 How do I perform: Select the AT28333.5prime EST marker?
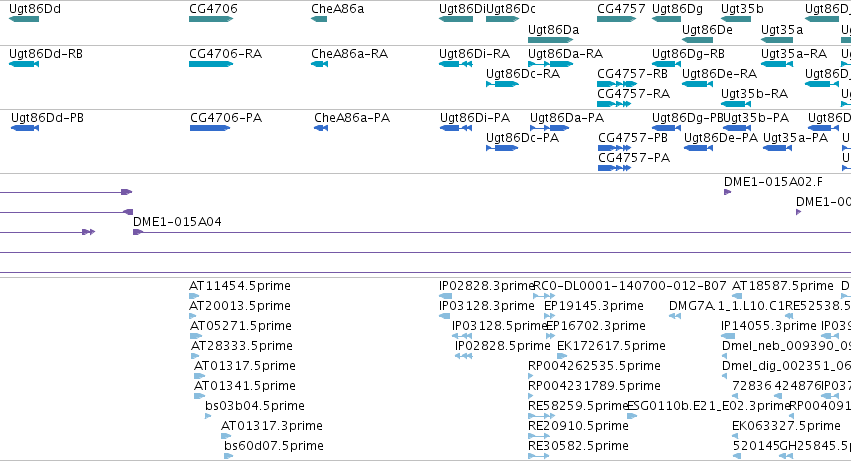point(195,356)
